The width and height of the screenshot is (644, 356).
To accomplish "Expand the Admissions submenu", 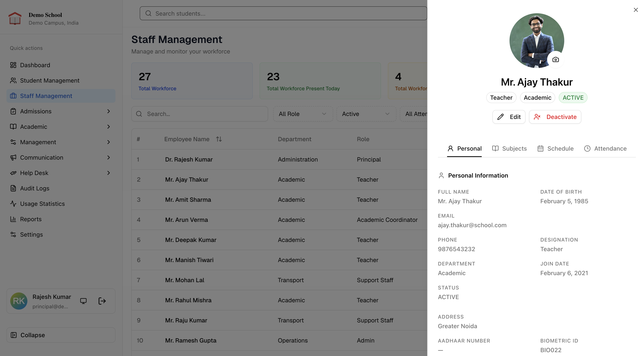I will click(x=108, y=111).
